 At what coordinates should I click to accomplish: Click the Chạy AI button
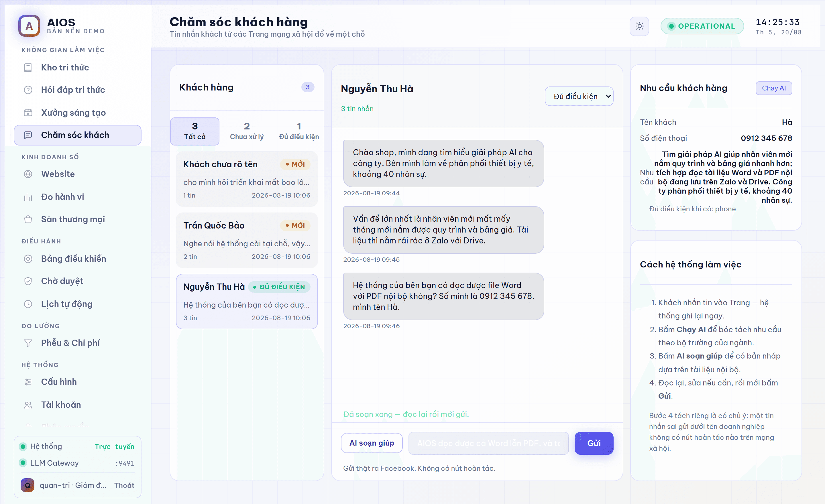tap(773, 88)
